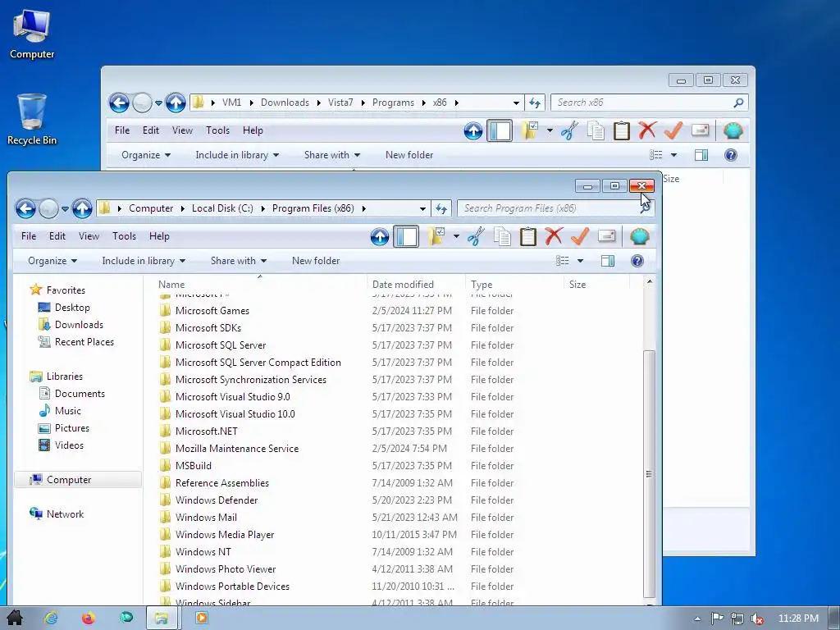Click the media player icon in the taskbar
The width and height of the screenshot is (840, 630).
click(x=202, y=619)
